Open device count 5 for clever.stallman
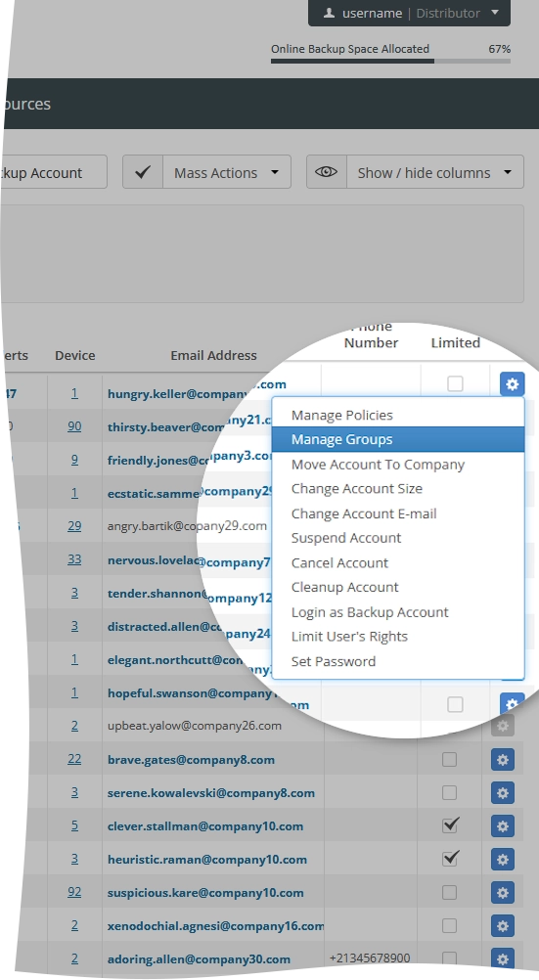The width and height of the screenshot is (539, 980). click(x=74, y=825)
